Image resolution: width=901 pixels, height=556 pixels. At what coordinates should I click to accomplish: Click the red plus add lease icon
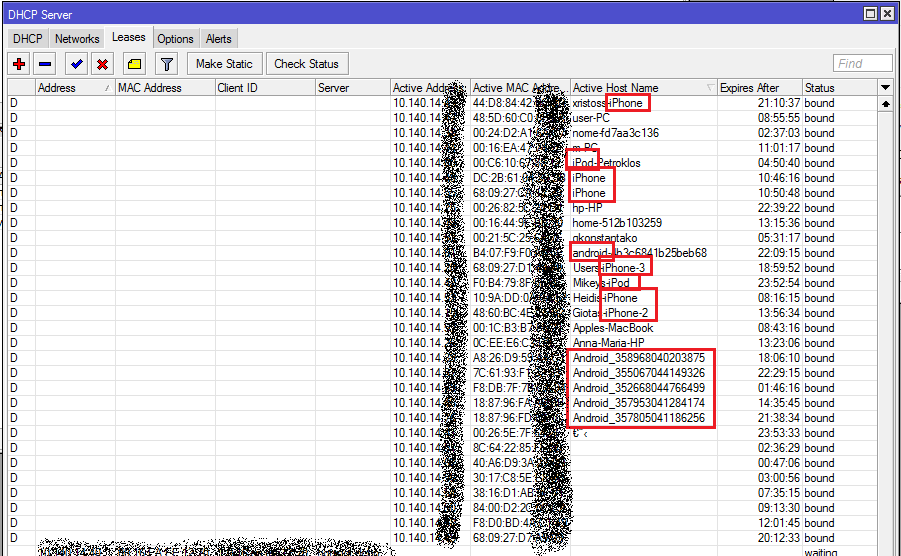(x=19, y=64)
